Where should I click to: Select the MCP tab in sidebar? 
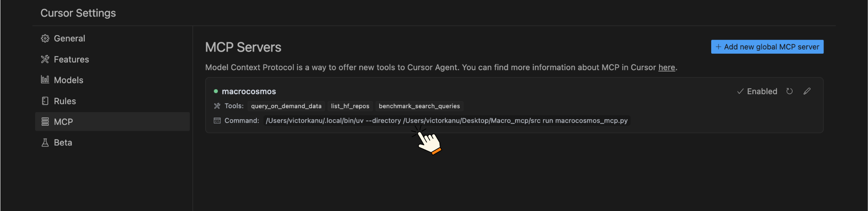click(x=63, y=122)
